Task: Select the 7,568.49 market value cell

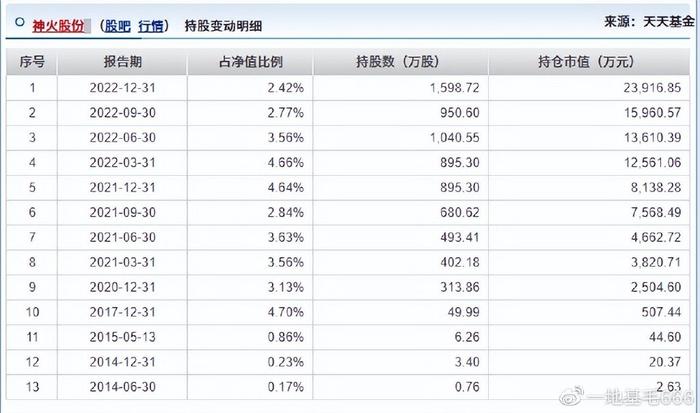Action: pos(589,212)
